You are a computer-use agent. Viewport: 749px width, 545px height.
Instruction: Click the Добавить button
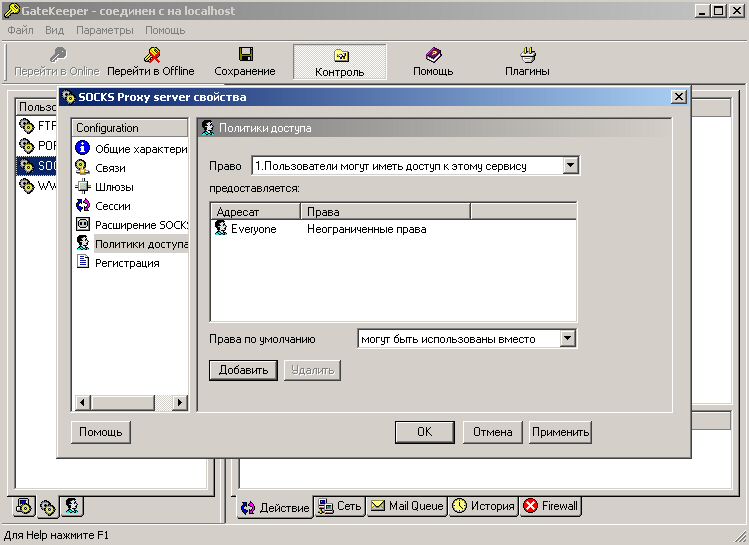243,370
